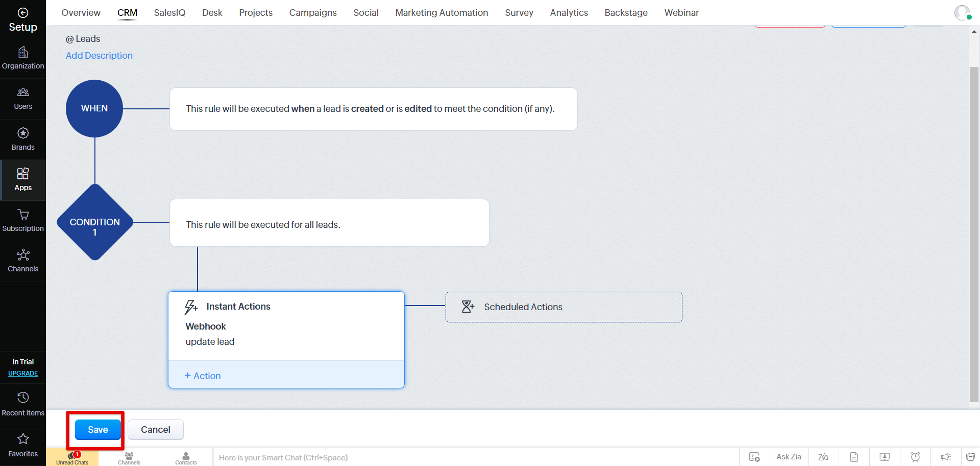Click Ask Zia button
This screenshot has height=466, width=980.
pyautogui.click(x=789, y=457)
